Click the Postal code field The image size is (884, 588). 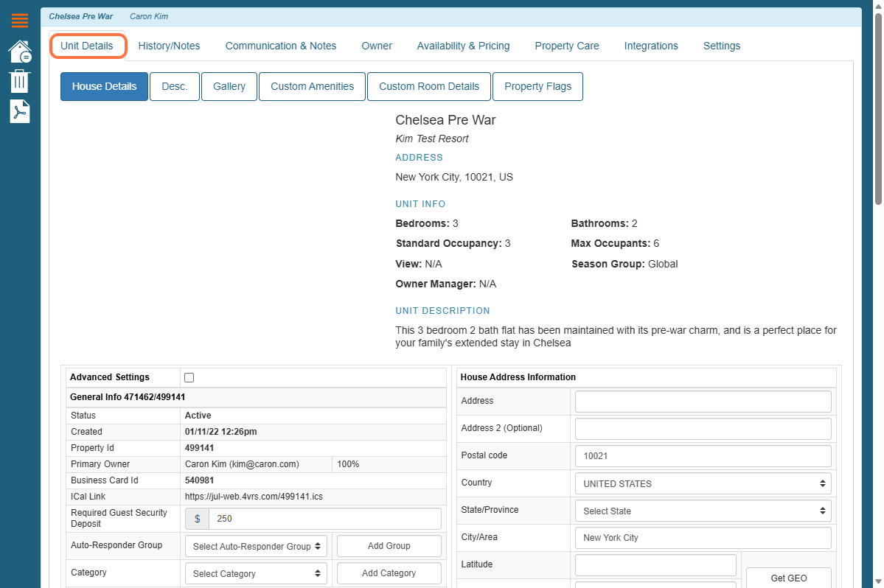click(703, 456)
